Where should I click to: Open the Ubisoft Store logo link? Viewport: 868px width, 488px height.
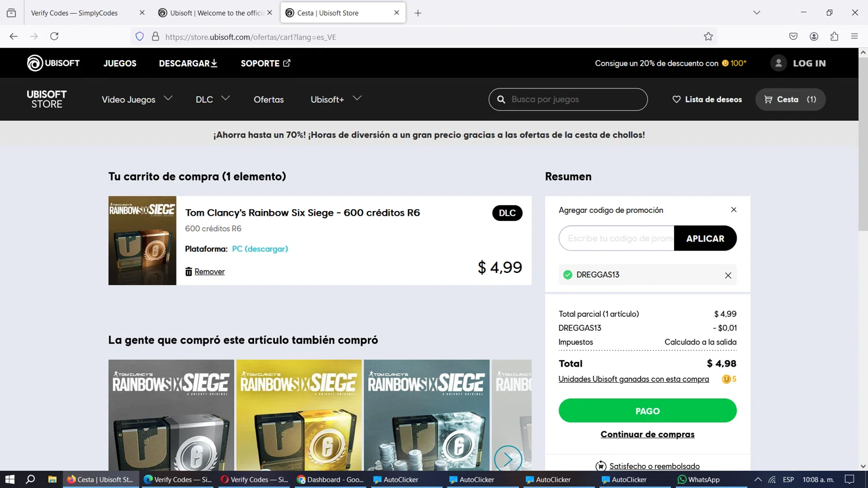[46, 99]
